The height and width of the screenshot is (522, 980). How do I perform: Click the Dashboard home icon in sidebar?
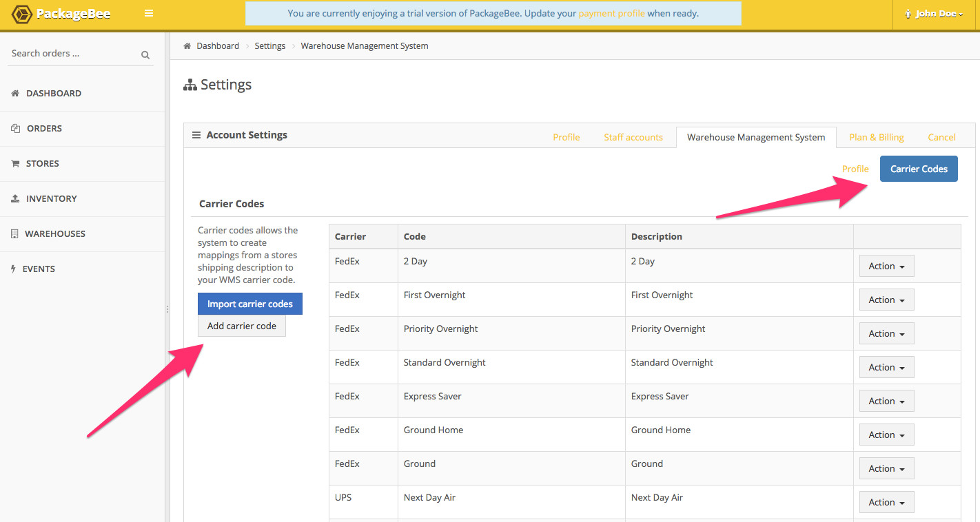[x=15, y=93]
